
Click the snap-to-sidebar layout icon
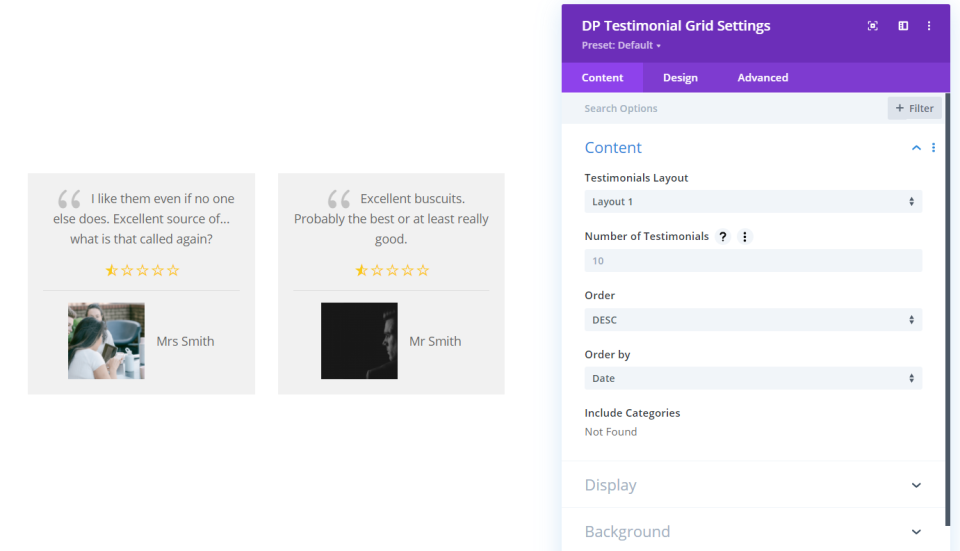click(903, 26)
